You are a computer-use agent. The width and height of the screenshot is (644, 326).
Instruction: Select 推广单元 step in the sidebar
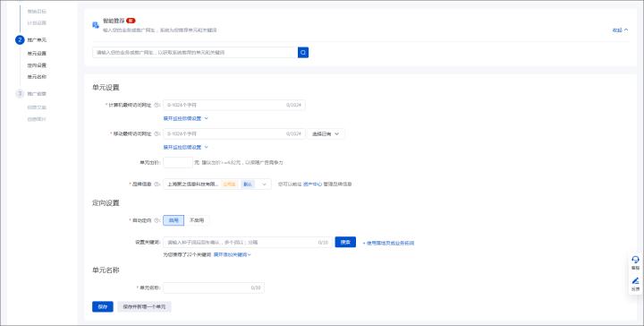coord(37,40)
